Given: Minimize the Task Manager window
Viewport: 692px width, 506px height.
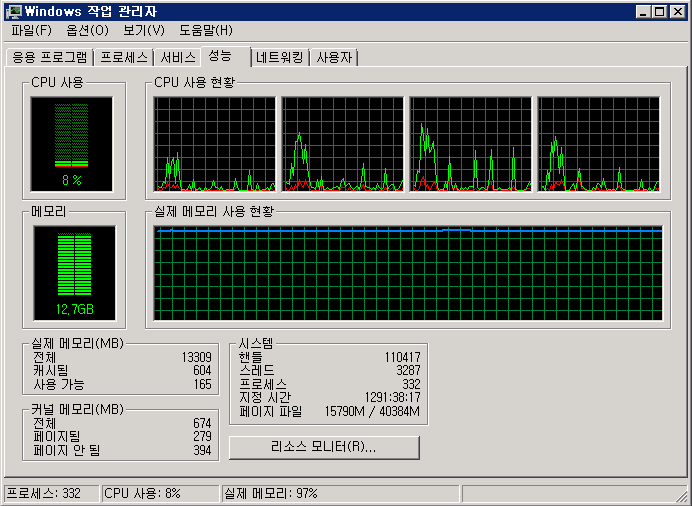Looking at the screenshot, I should [x=643, y=11].
